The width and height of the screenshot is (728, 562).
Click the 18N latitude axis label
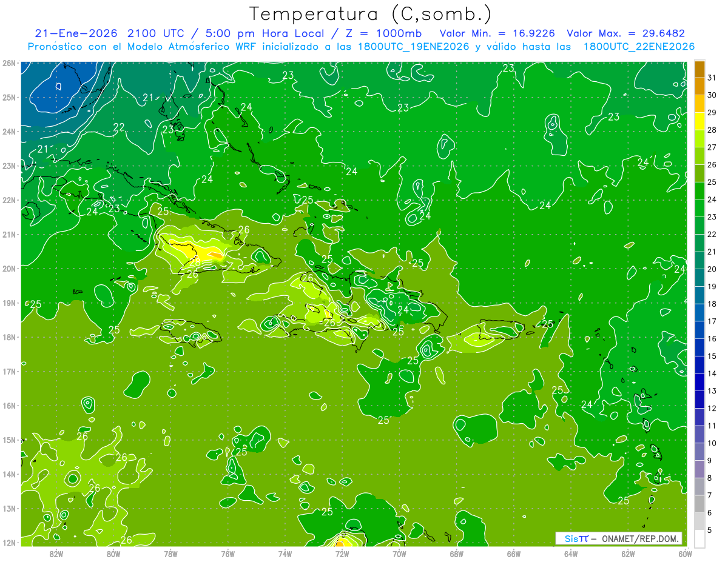click(x=8, y=337)
